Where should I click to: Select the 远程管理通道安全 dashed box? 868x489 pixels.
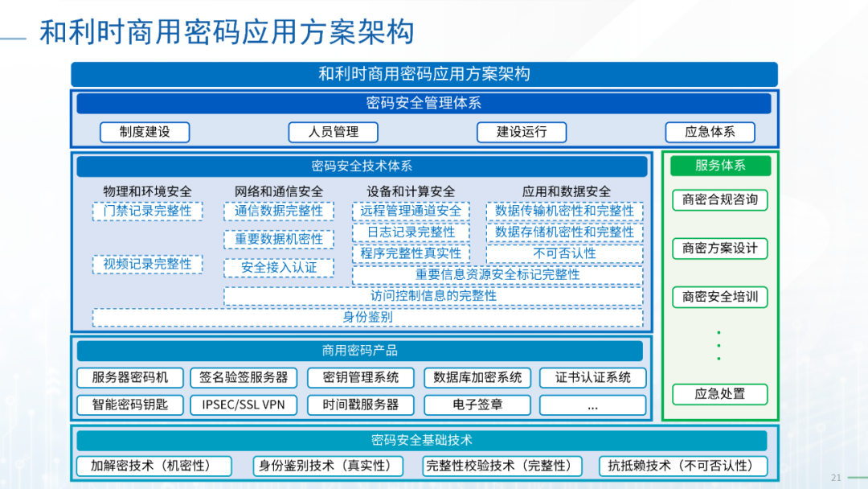(411, 211)
